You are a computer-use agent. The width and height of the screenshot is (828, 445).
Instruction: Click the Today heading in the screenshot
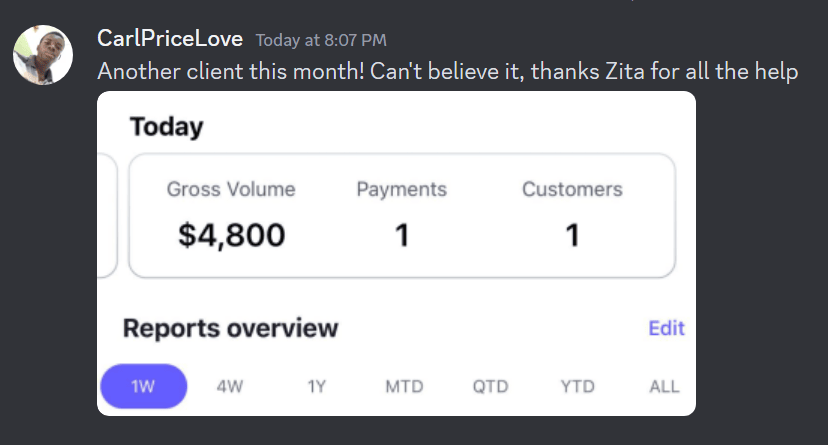(166, 127)
